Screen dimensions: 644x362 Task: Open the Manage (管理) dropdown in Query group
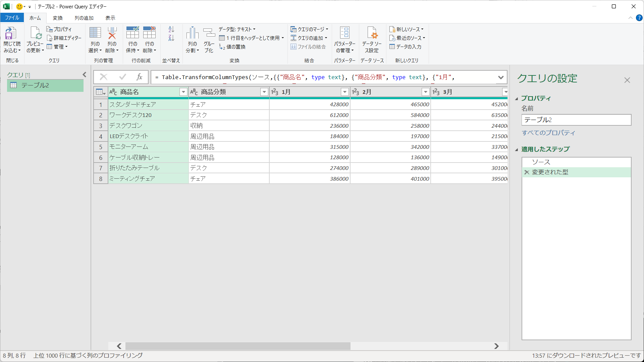point(57,47)
